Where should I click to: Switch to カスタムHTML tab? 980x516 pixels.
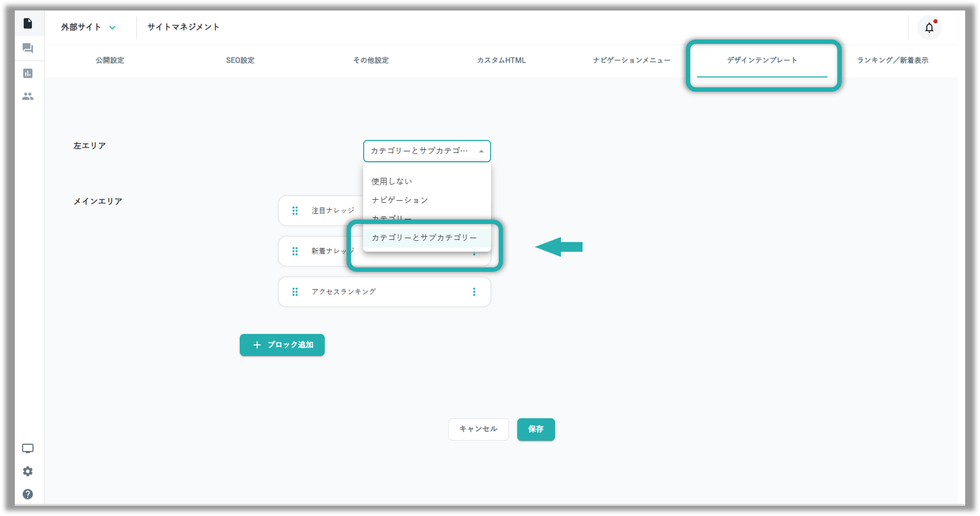501,60
